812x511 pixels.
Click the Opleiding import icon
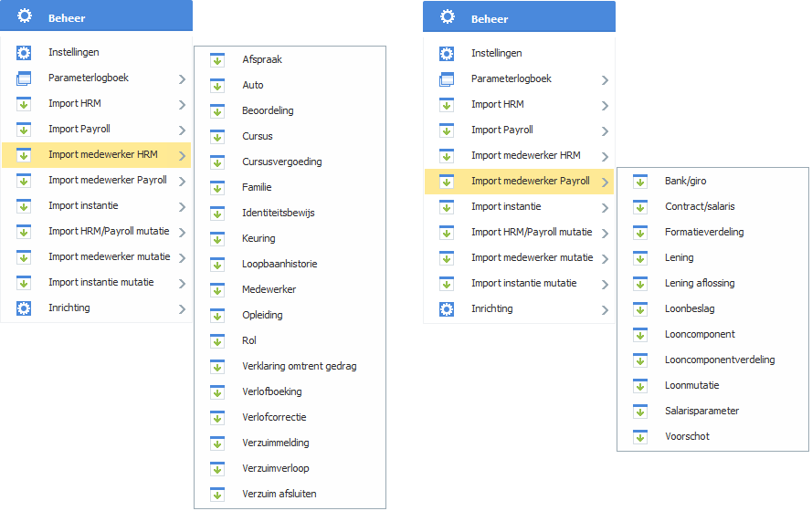click(217, 316)
